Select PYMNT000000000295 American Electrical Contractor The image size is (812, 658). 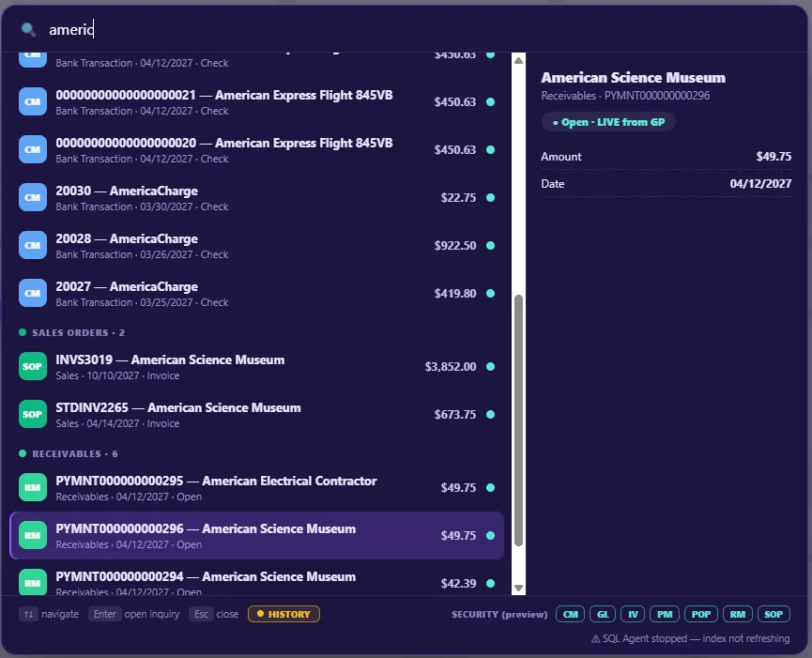coord(257,488)
